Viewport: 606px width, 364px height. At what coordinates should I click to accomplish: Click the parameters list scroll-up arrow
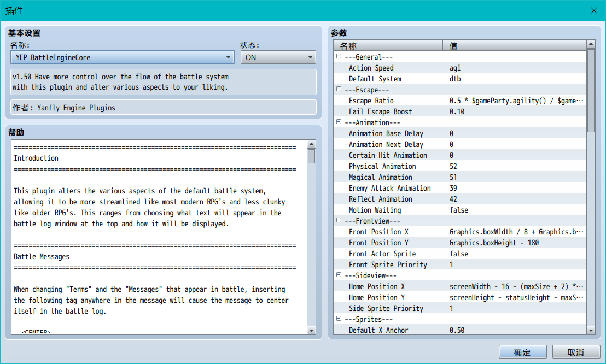click(591, 44)
